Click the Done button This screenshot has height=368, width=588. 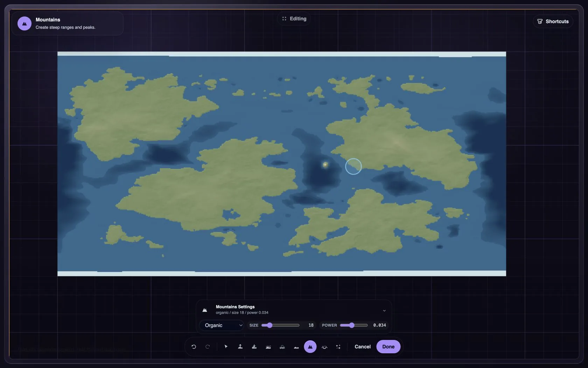(388, 347)
